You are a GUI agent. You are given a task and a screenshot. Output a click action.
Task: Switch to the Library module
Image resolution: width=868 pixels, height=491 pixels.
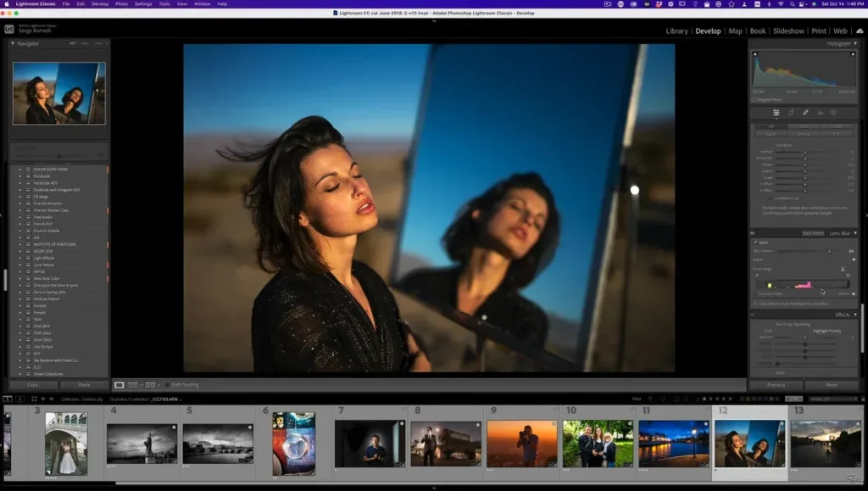pos(676,31)
